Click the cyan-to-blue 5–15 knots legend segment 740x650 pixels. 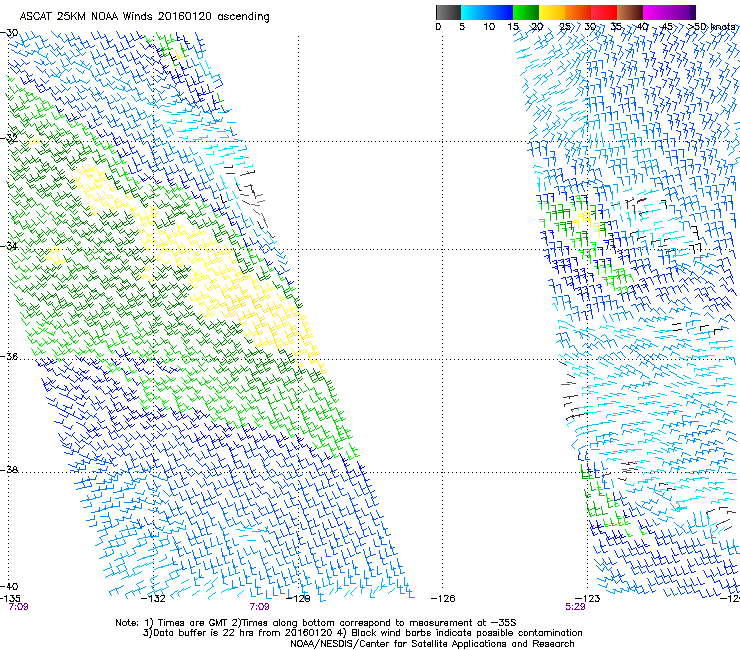pos(487,12)
